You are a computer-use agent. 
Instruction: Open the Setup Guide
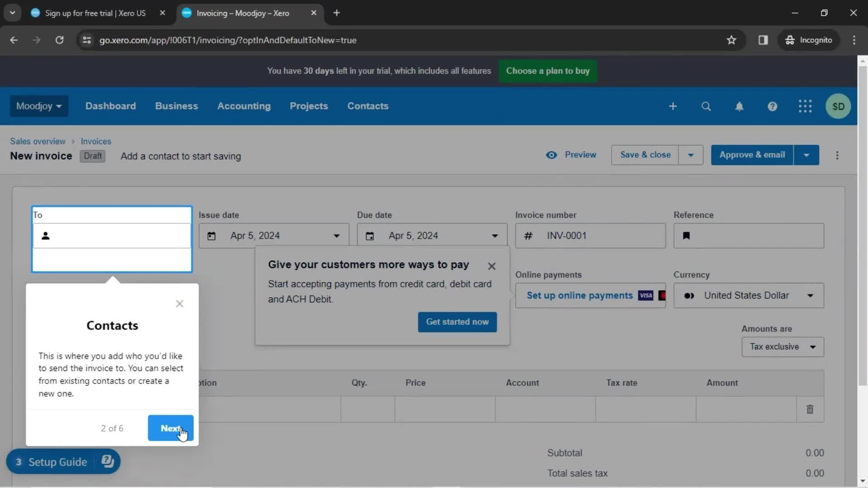coord(57,462)
